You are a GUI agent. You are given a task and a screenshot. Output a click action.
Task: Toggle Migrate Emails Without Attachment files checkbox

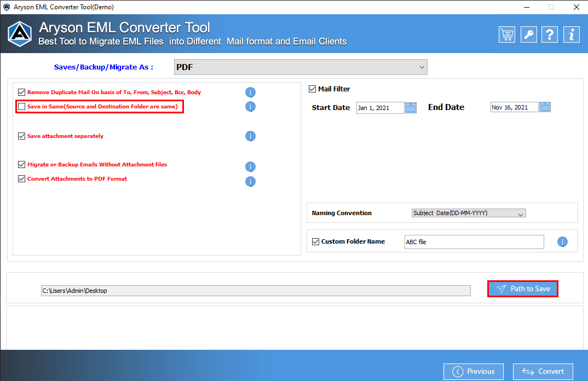tap(22, 165)
